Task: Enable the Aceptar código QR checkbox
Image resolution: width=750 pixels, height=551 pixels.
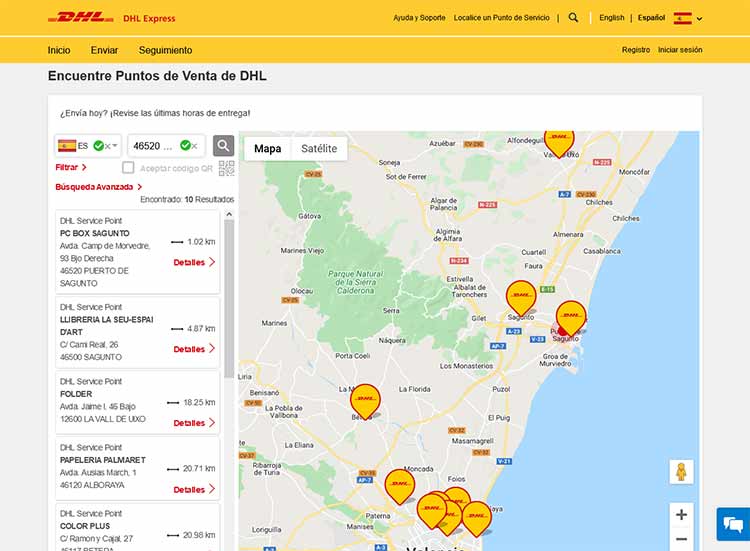Action: click(x=128, y=168)
